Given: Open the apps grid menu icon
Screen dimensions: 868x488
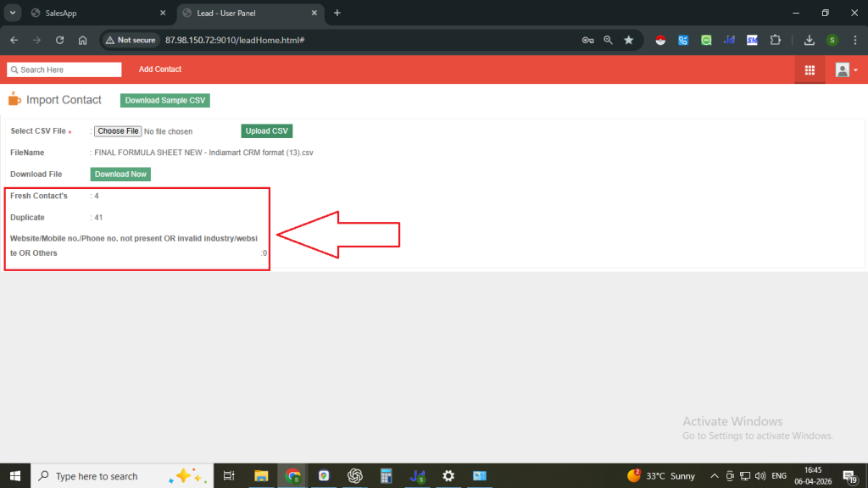Looking at the screenshot, I should click(810, 70).
